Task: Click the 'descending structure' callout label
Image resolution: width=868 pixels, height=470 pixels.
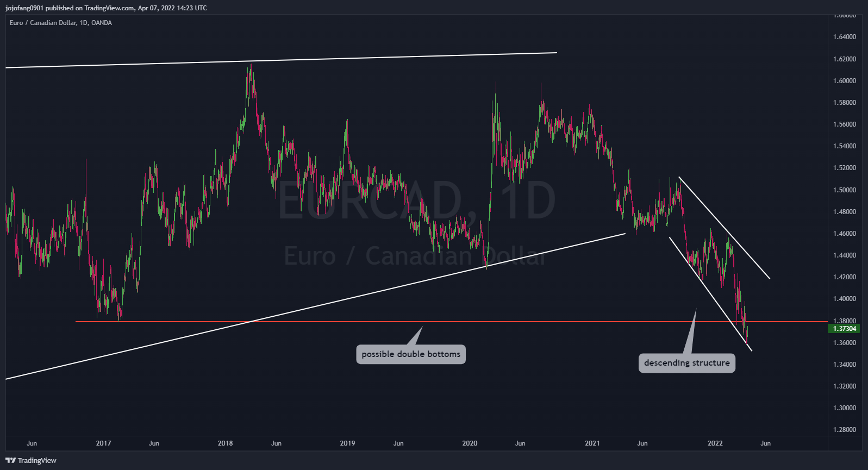Action: coord(687,363)
